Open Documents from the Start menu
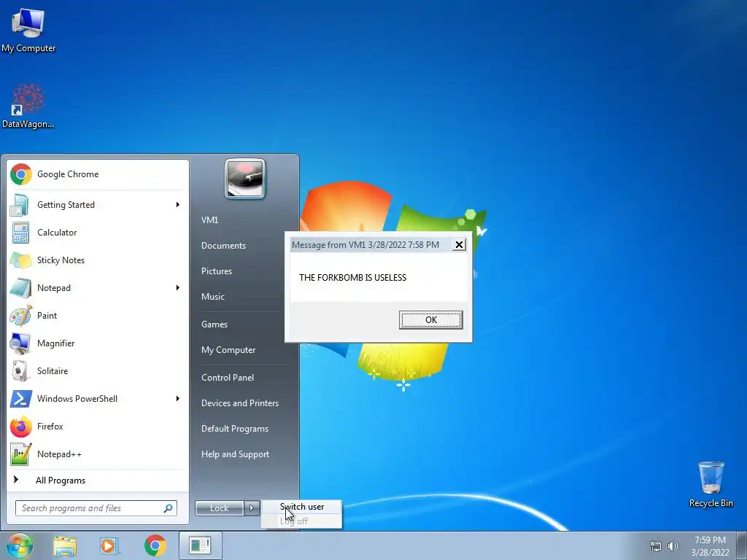The width and height of the screenshot is (747, 560). coord(223,246)
